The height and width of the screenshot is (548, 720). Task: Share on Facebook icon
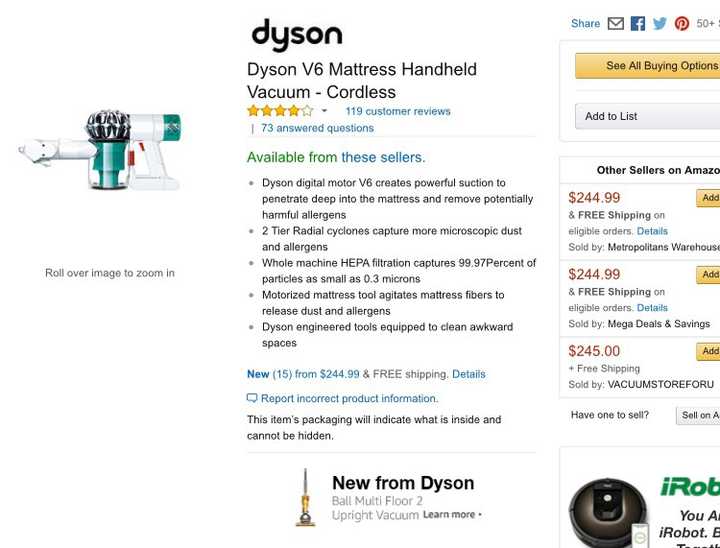[x=637, y=23]
